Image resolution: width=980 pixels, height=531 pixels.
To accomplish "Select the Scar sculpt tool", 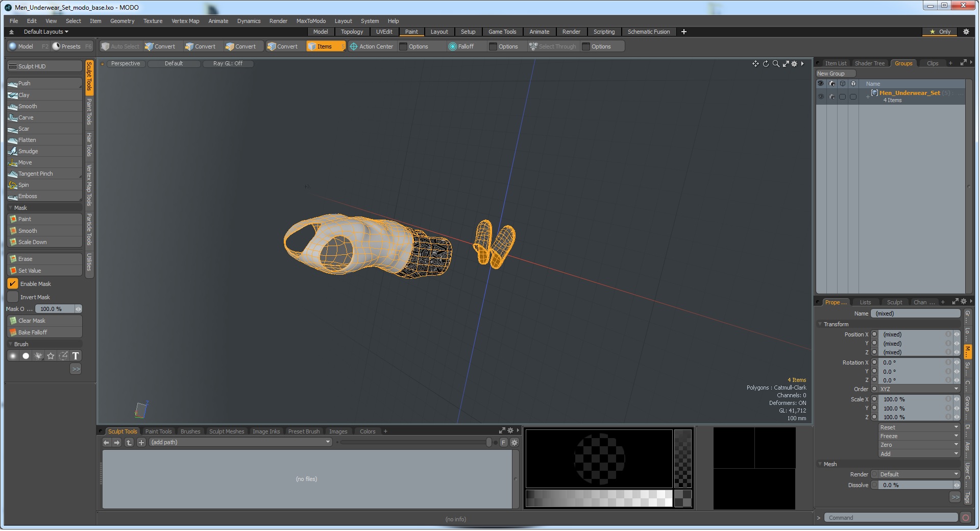I will coord(44,129).
